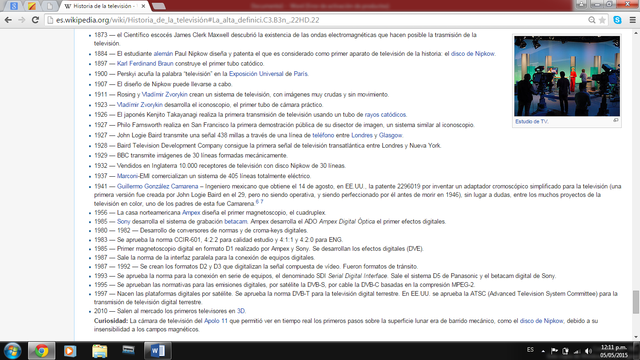Click the vertical scrollbar thumb
Screen dimensions: 640x360
pyautogui.click(x=636, y=302)
